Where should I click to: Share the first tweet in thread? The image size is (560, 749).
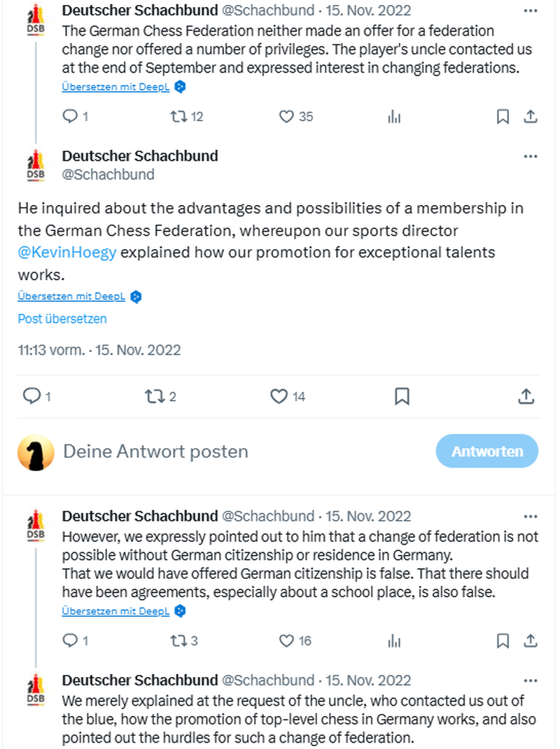pos(531,117)
